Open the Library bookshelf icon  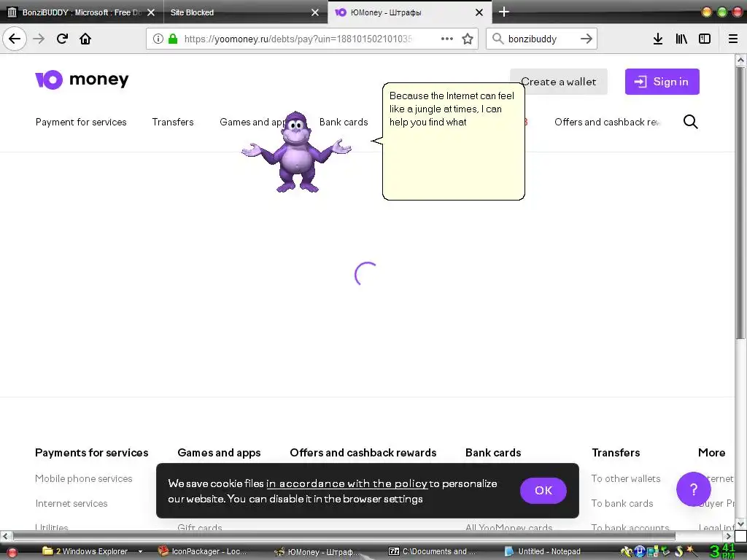click(681, 39)
